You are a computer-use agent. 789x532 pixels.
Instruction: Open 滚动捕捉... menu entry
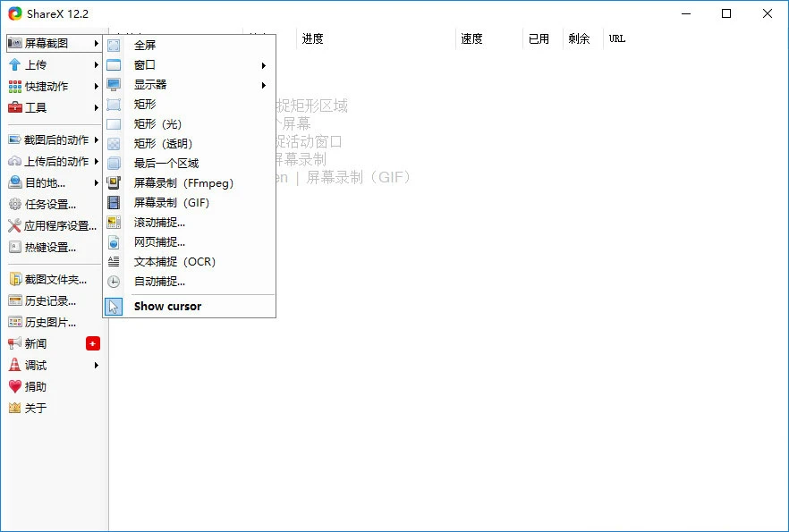pos(191,223)
